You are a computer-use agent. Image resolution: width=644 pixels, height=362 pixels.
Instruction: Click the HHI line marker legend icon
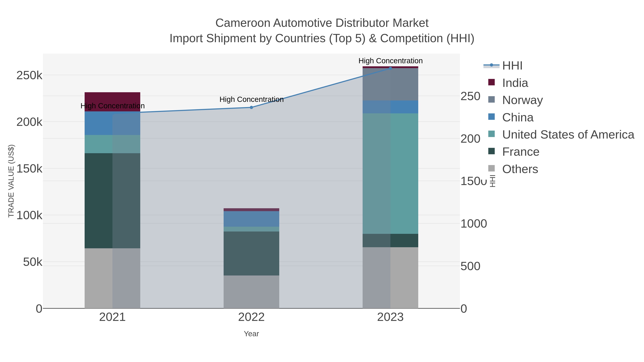(x=492, y=65)
